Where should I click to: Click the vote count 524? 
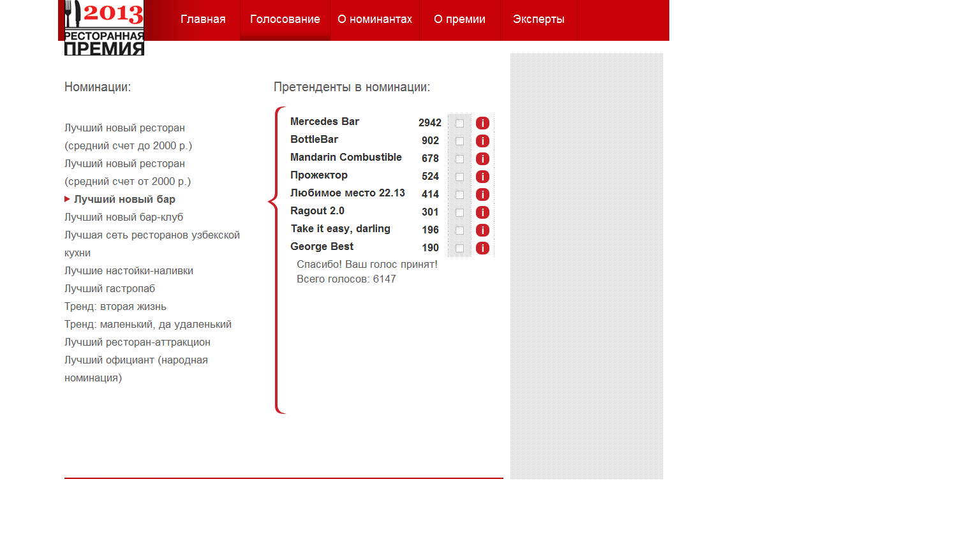(x=430, y=176)
